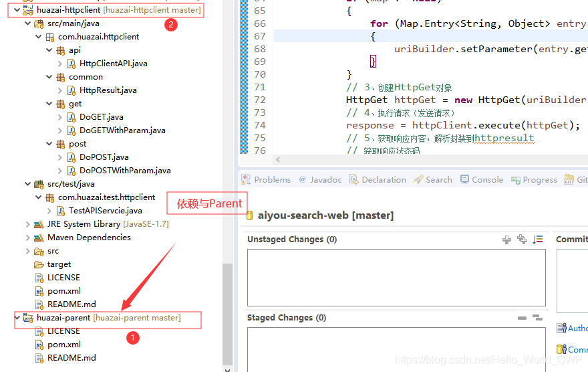The width and height of the screenshot is (588, 372).
Task: Click the get package icon
Action: pyautogui.click(x=60, y=104)
